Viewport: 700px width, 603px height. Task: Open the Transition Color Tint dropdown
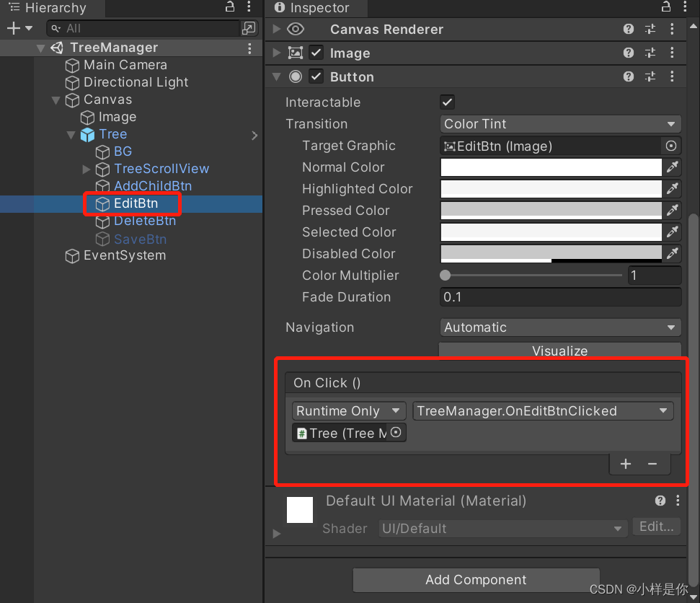[x=560, y=124]
